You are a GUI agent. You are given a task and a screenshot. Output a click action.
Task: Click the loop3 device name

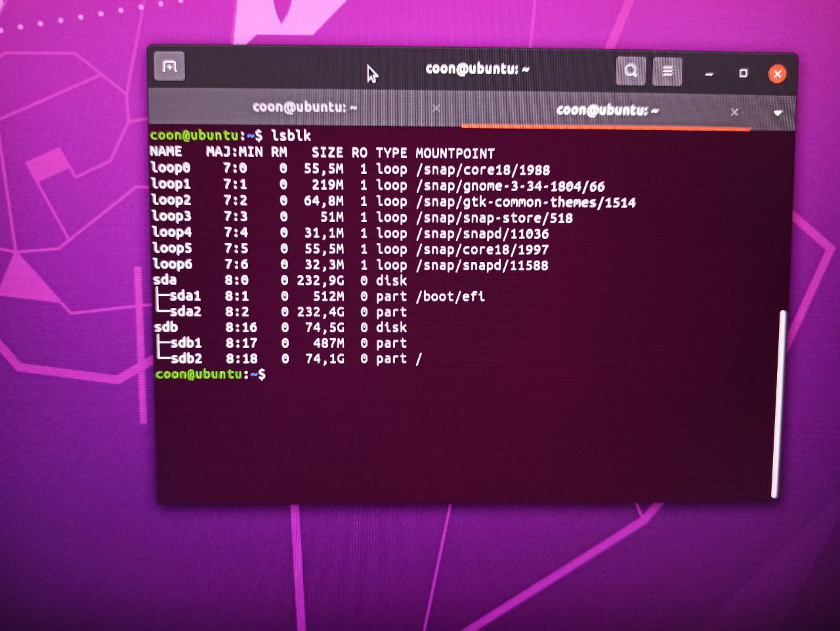(x=172, y=215)
